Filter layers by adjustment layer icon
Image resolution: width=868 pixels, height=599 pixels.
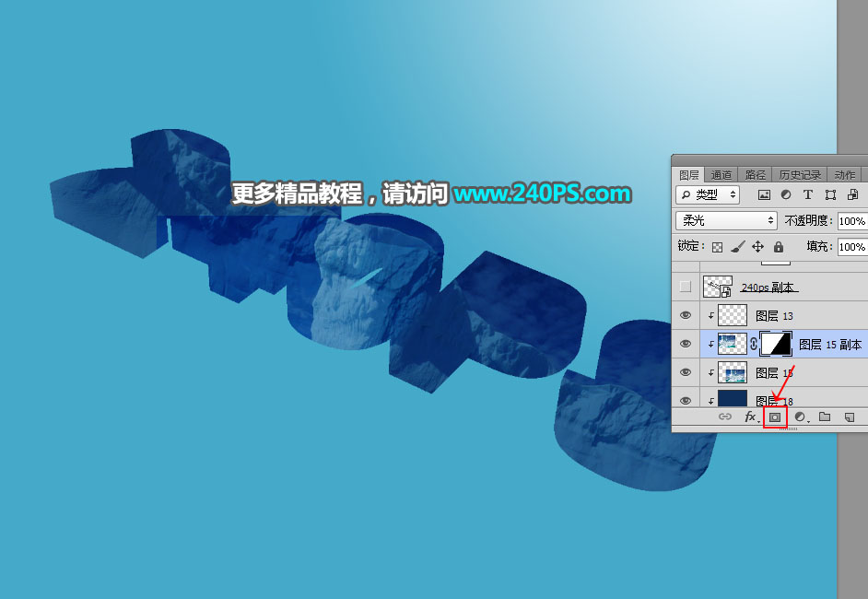click(785, 194)
